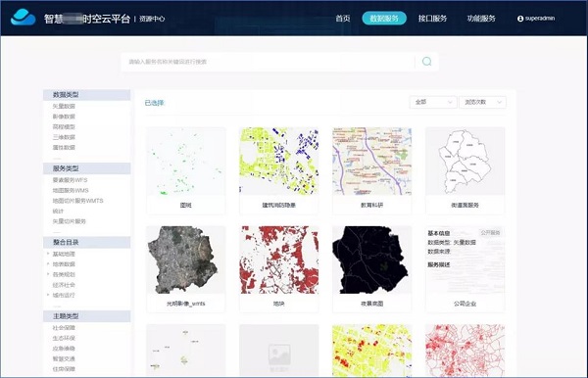Open the 浏览次数 sort dropdown
The height and width of the screenshot is (378, 588).
(x=482, y=102)
